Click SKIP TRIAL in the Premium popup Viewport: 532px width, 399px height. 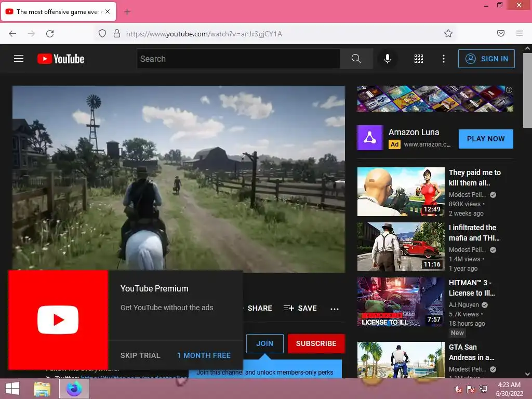click(140, 355)
